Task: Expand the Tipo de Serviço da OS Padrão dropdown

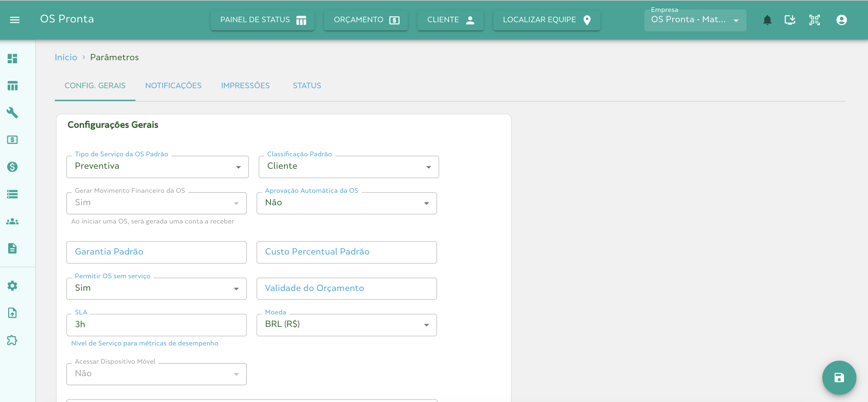Action: [x=157, y=167]
